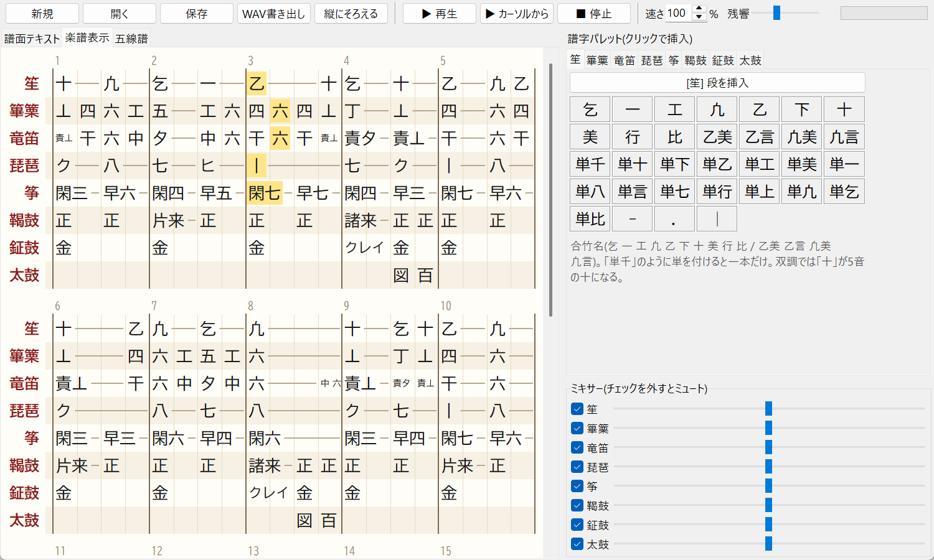Screen dimensions: 934x560
Task: Increase the 速さ value with the up arrow
Action: pos(699,9)
